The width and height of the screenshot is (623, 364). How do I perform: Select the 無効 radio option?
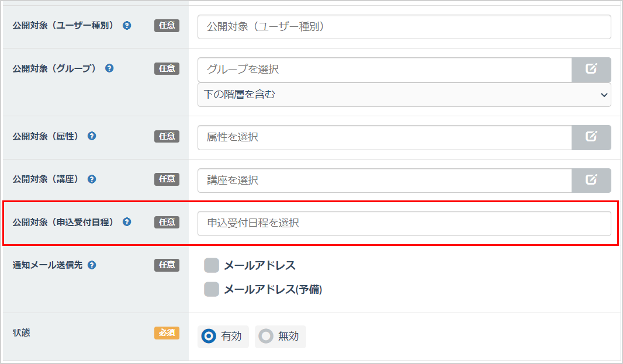(266, 337)
